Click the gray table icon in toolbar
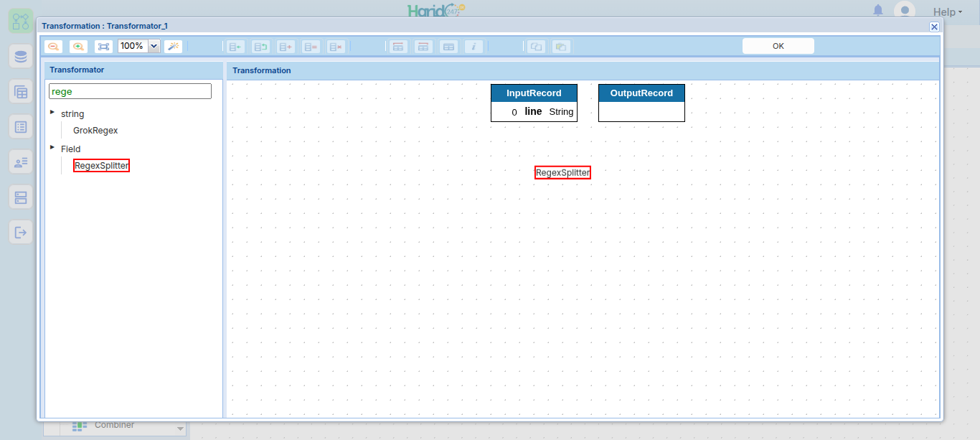This screenshot has height=440, width=980. pos(448,46)
